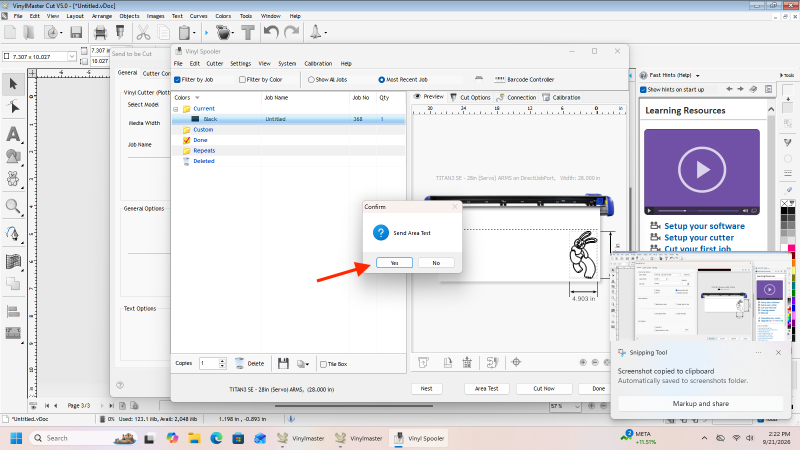This screenshot has width=800, height=450.
Task: Click the learning video progress bar
Action: click(x=697, y=210)
